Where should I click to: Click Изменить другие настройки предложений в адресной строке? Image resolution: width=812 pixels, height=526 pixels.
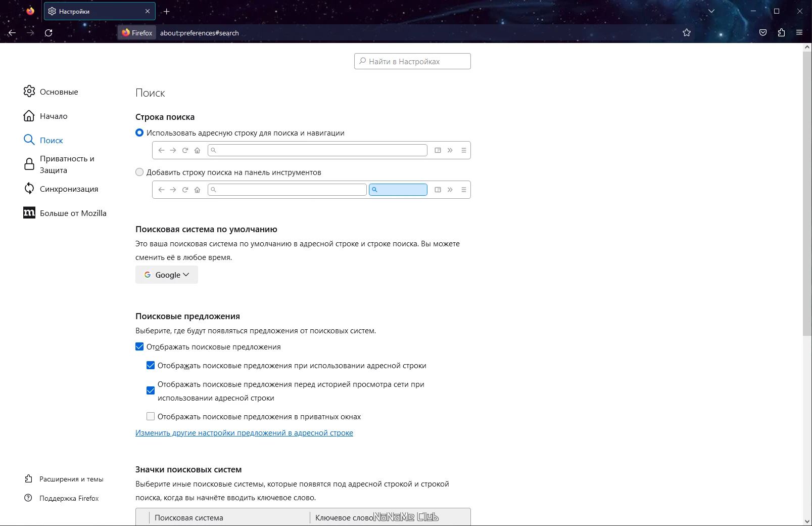[244, 433]
